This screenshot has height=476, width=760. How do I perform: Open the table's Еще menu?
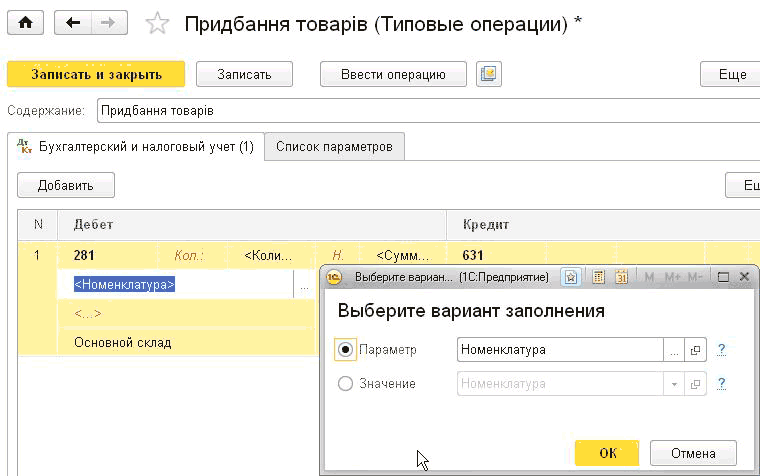744,185
